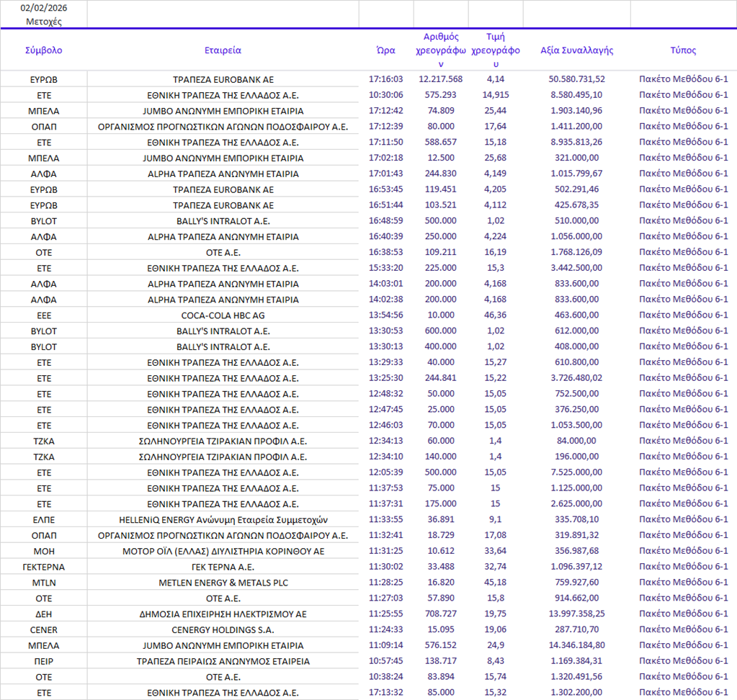The image size is (737, 700).
Task: Select the value cell 50.580.731,52
Action: (577, 79)
